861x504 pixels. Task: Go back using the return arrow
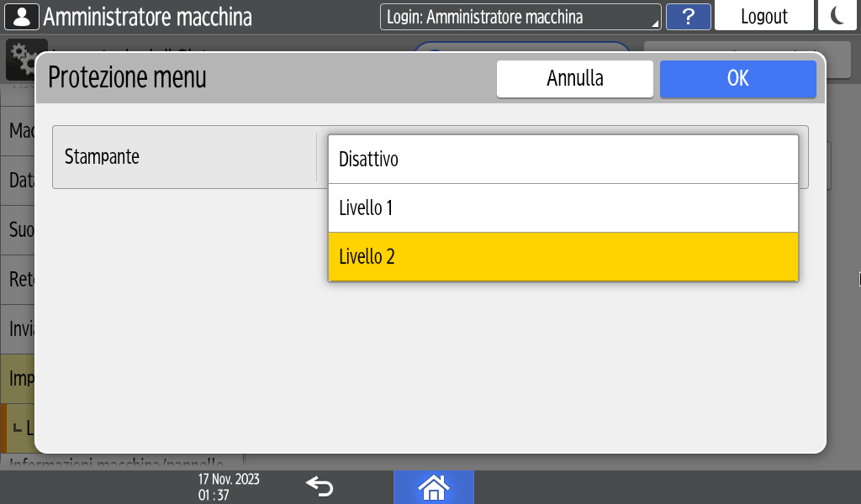pos(320,486)
